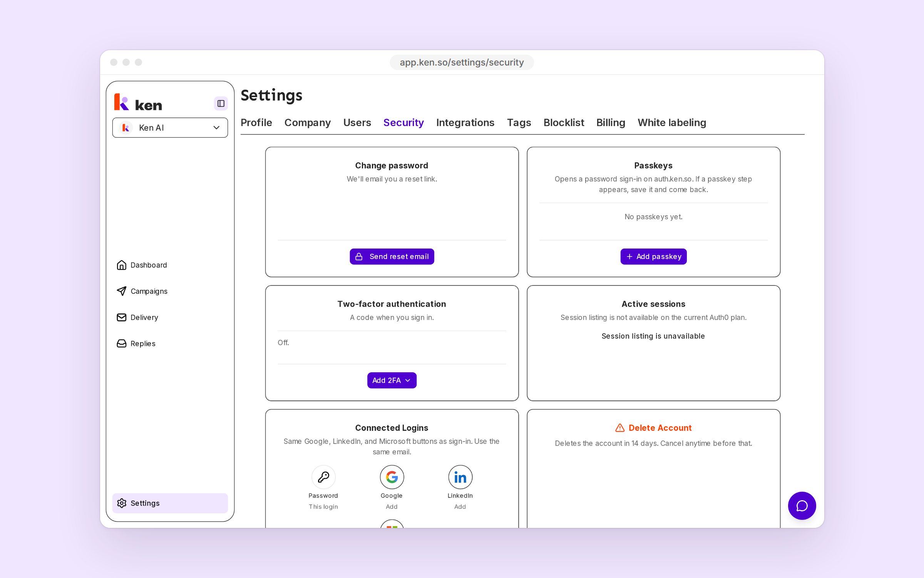This screenshot has width=924, height=578.
Task: Click the Campaigns paper plane icon
Action: pos(122,291)
